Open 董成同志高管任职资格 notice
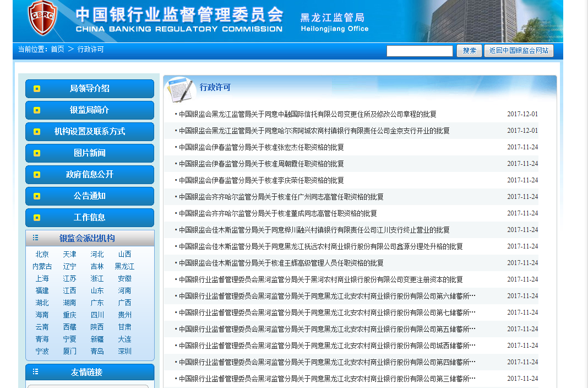 pos(278,213)
